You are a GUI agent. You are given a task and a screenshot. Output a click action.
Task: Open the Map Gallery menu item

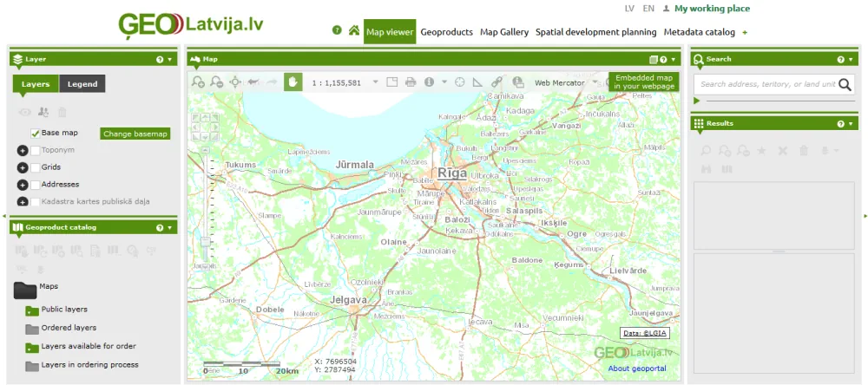click(x=504, y=32)
